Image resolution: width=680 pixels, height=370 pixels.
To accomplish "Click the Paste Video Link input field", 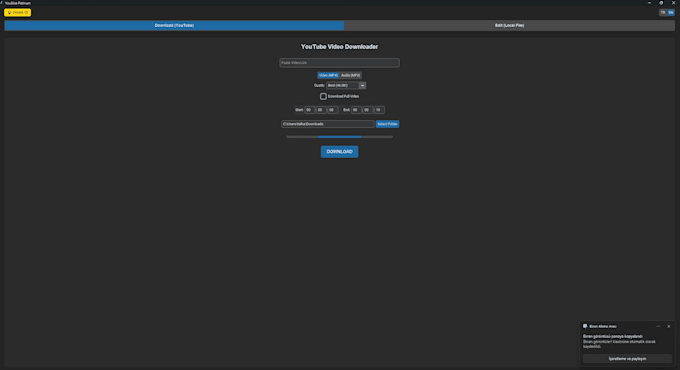I will 339,63.
